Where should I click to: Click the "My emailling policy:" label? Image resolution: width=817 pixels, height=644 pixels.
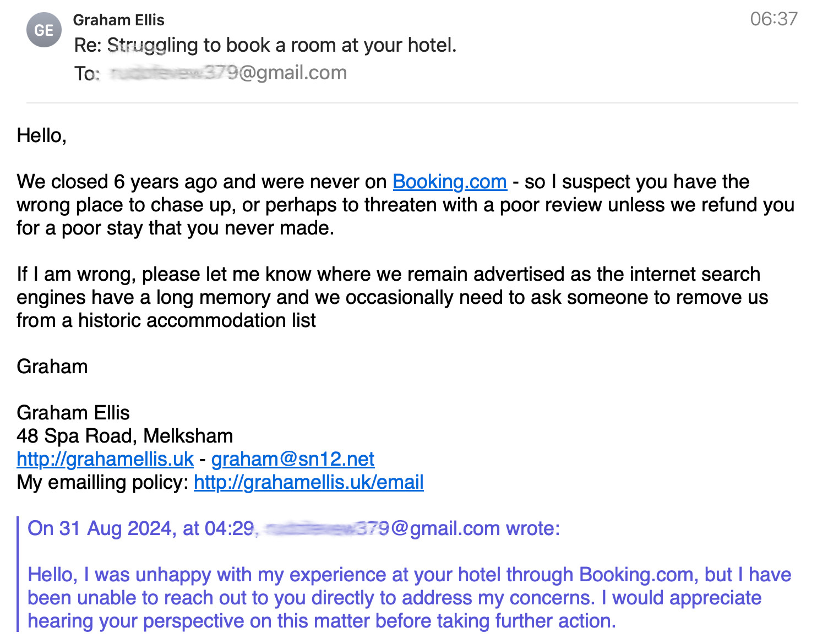103,482
